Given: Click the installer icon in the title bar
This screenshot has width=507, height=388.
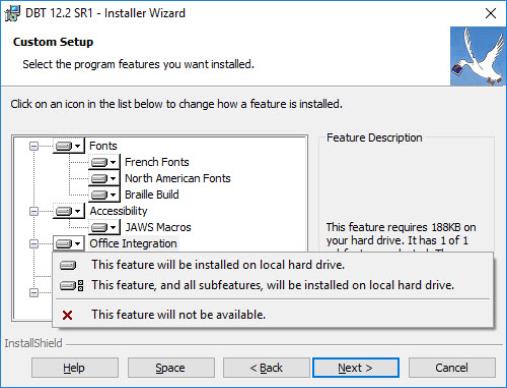Looking at the screenshot, I should tap(13, 14).
